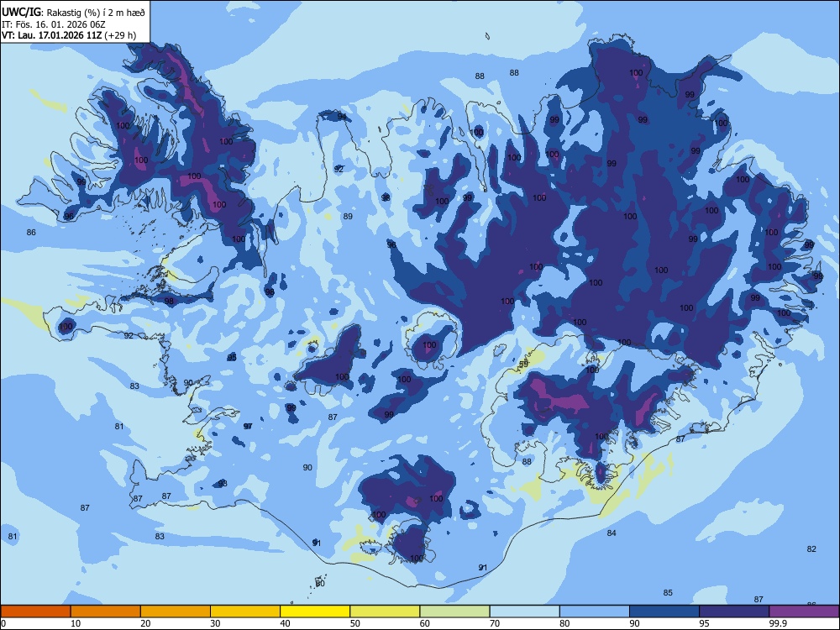Click the 30–40 golden legend swatch
Image resolution: width=840 pixels, height=630 pixels.
click(245, 612)
